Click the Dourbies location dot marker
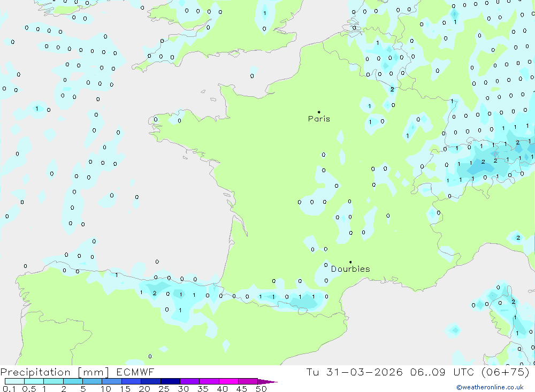Screen dimensions: 535x392 point(350,262)
